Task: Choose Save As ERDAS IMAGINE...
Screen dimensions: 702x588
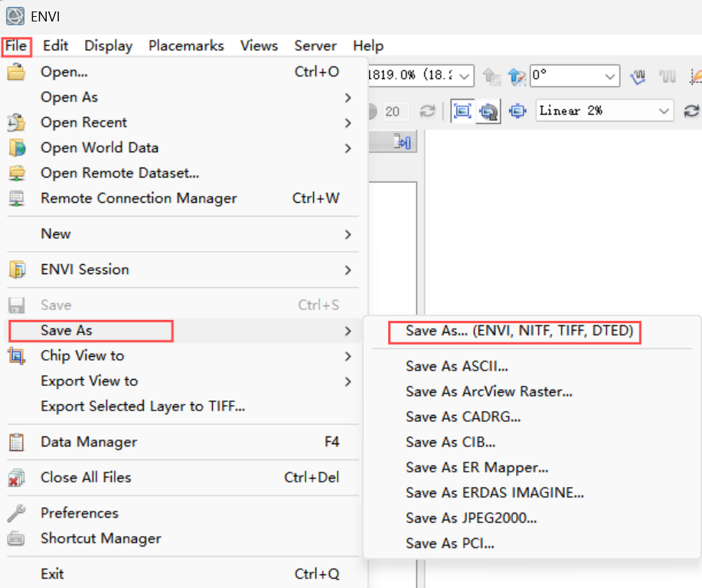Action: coord(532,493)
